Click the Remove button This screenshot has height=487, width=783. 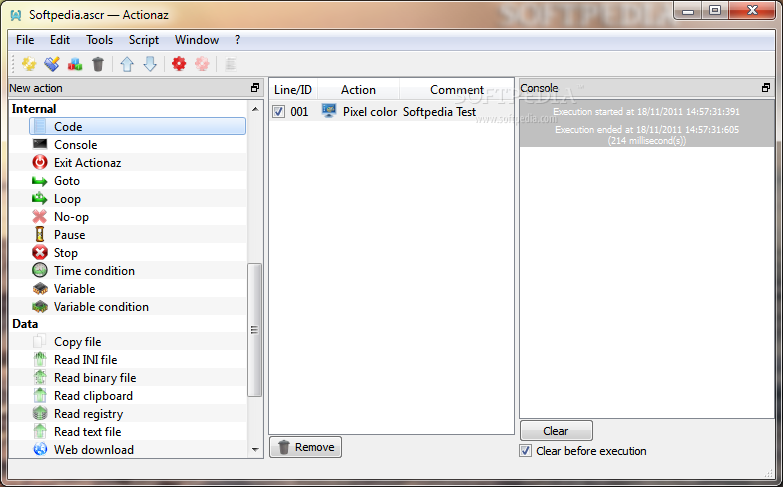click(306, 447)
